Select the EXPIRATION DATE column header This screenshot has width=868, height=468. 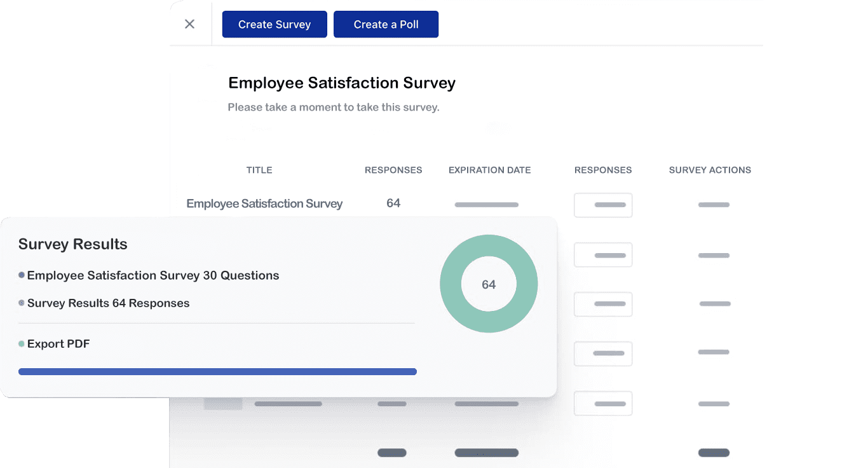click(x=489, y=170)
